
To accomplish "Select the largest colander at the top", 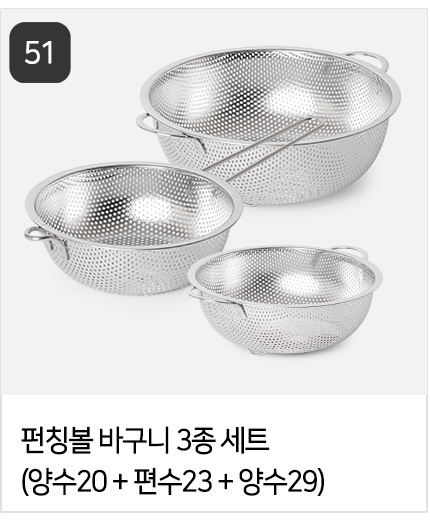I will 268,126.
